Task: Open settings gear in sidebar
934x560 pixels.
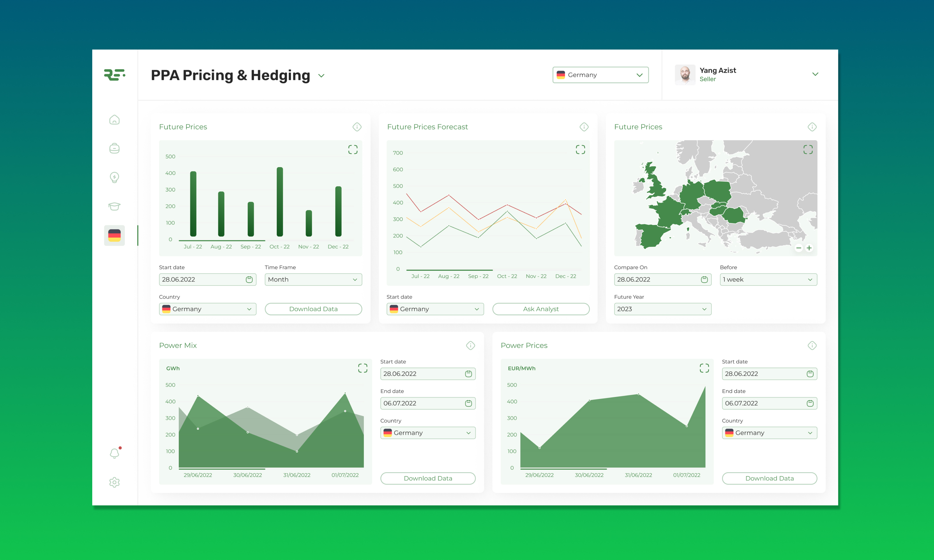Action: [114, 482]
